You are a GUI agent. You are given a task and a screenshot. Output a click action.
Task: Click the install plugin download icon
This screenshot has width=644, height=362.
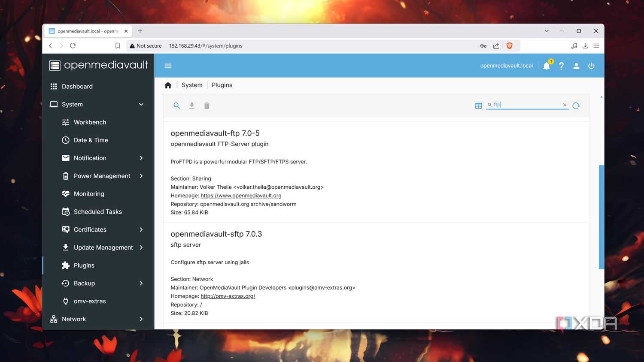[192, 106]
